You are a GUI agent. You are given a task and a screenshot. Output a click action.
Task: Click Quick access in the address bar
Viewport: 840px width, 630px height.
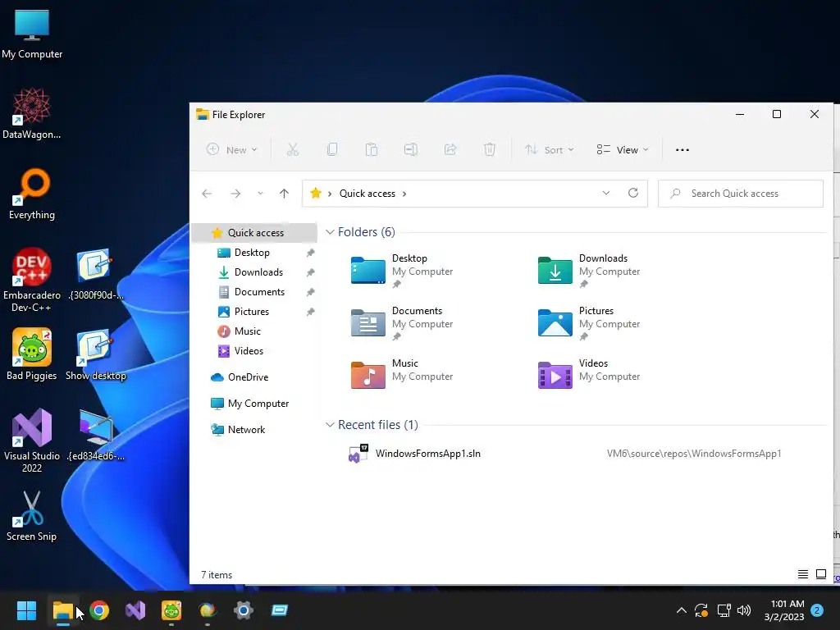pos(367,194)
